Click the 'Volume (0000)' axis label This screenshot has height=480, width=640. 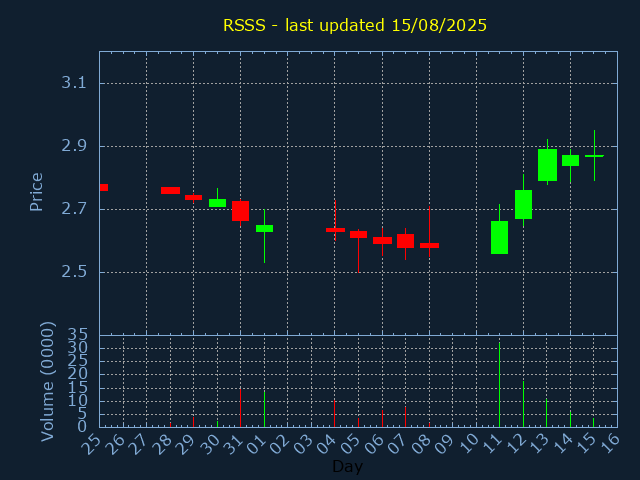point(48,381)
